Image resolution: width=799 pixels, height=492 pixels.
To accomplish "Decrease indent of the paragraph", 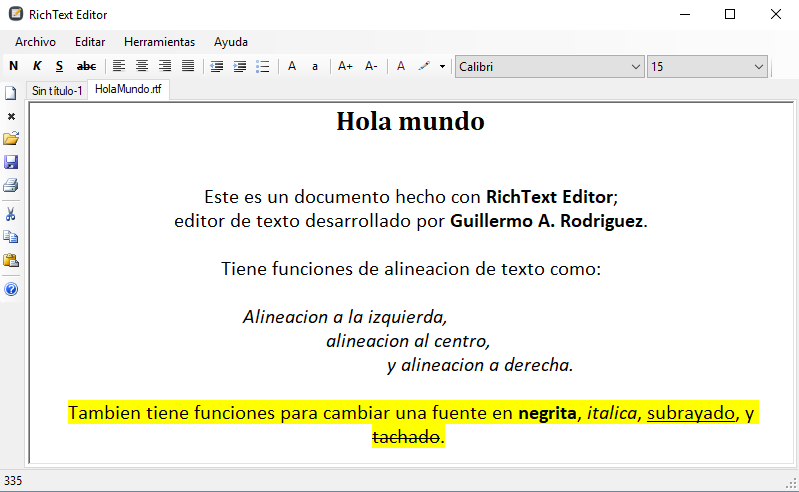I will (217, 66).
